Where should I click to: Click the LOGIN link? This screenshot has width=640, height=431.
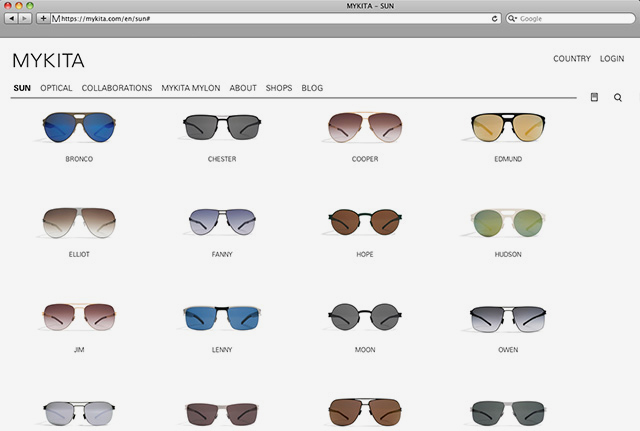tap(612, 59)
